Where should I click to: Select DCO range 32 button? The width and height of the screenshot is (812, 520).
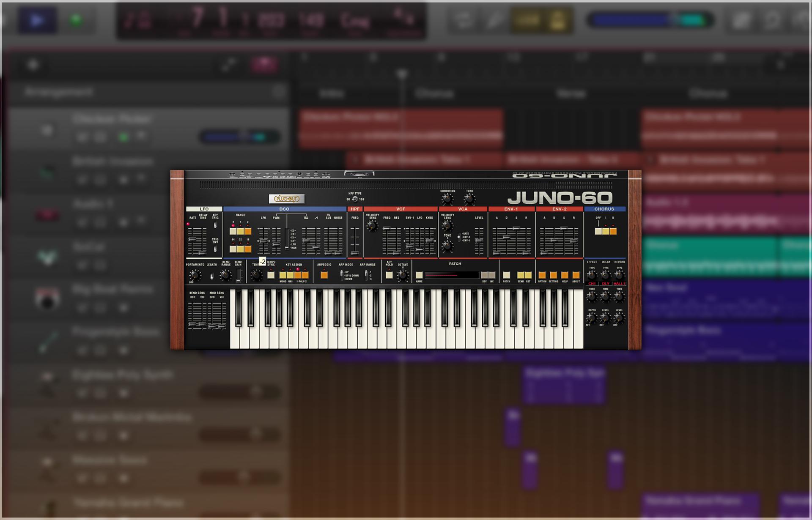241,249
